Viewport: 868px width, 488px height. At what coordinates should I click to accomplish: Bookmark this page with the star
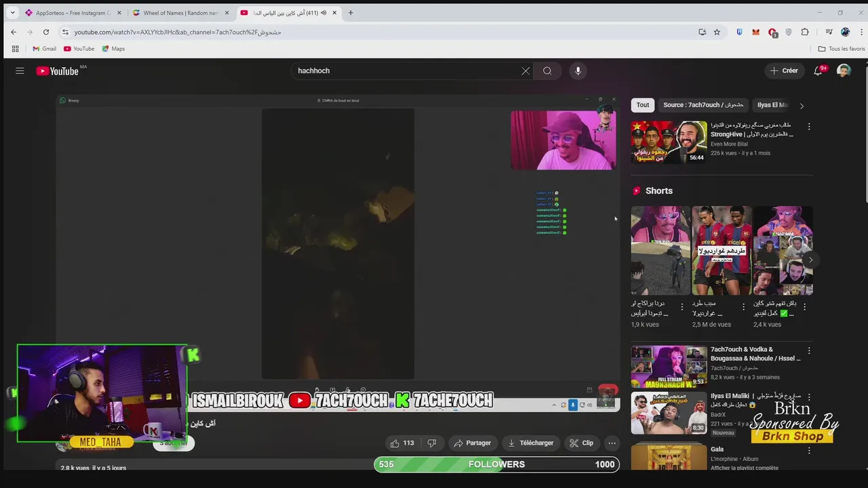point(717,32)
